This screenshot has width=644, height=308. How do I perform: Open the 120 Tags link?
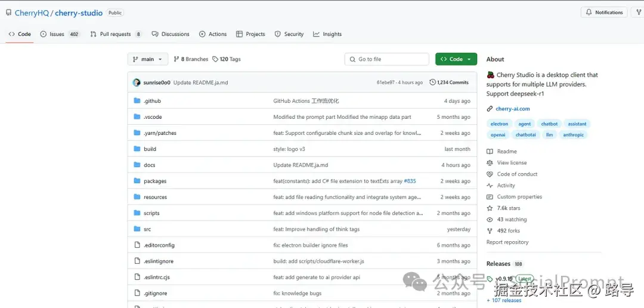(x=227, y=59)
